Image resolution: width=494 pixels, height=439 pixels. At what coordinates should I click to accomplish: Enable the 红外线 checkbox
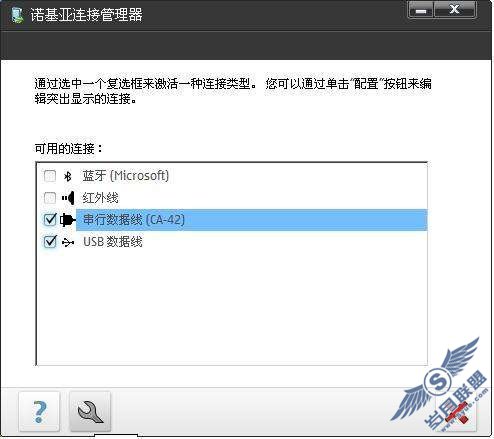click(50, 198)
